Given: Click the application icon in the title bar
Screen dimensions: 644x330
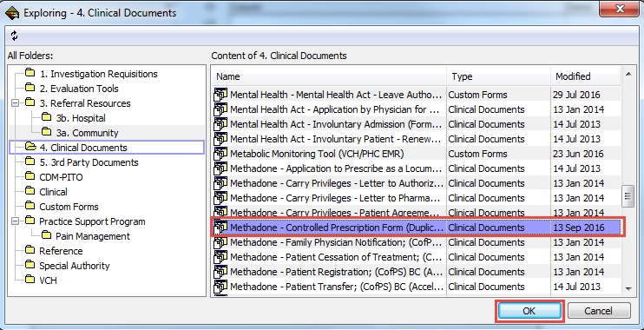Looking at the screenshot, I should click(12, 13).
